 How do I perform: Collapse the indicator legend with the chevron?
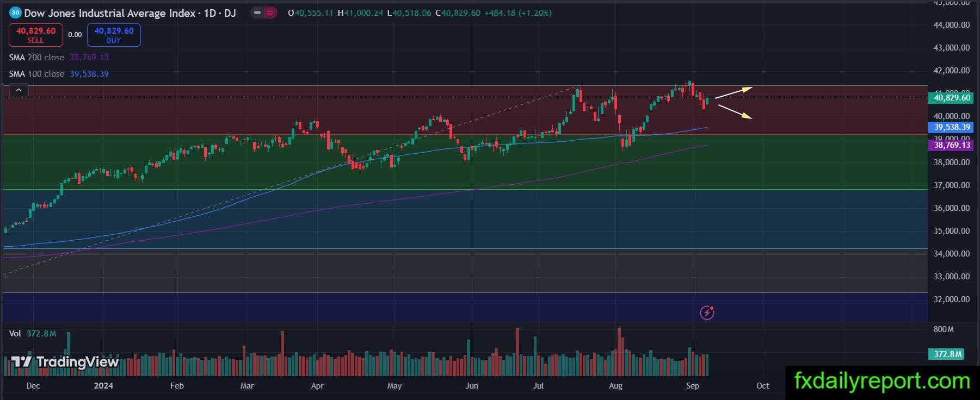[19, 90]
